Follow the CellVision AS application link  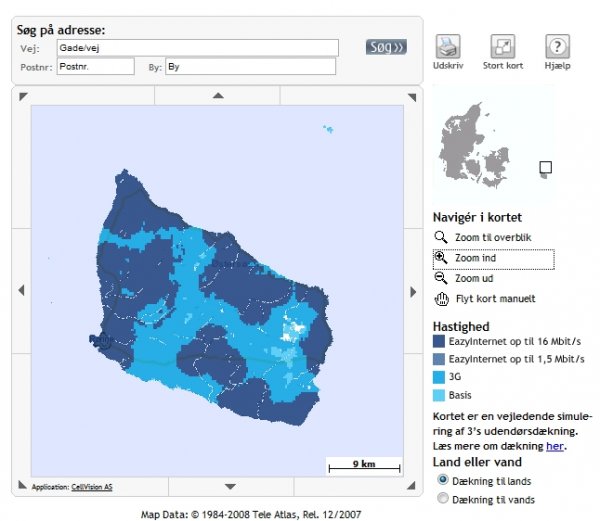92,488
